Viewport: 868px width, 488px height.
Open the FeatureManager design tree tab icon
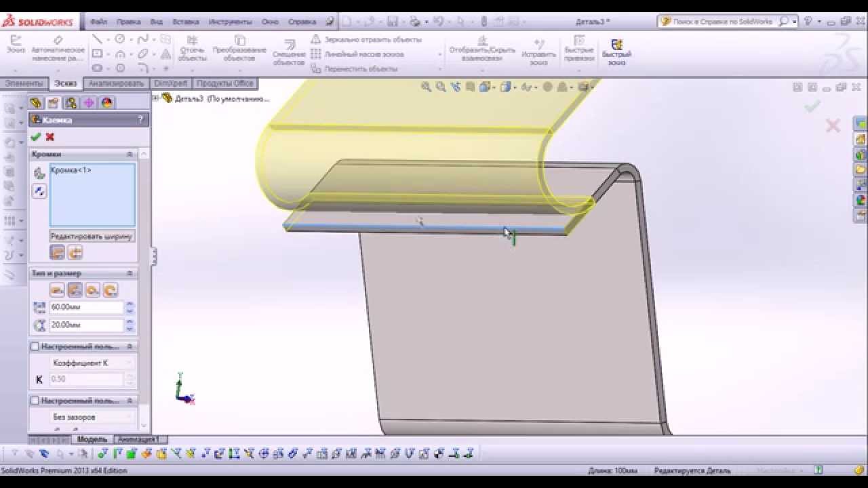click(36, 103)
